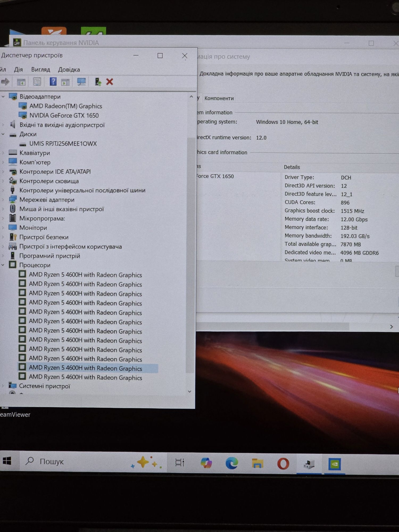Expand the Комп'ютер category

pos(3,162)
